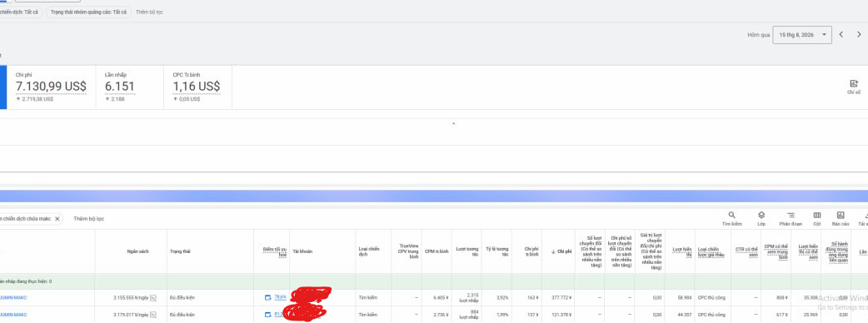Click the 'chiến dịch: Tất cả' filter chip
Viewport: 868px width, 323px height.
click(x=20, y=12)
